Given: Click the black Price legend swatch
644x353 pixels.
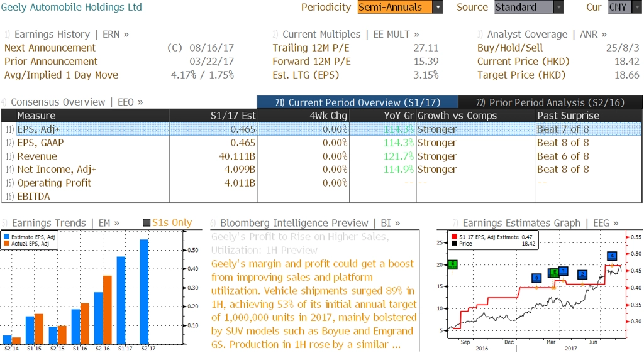Looking at the screenshot, I should pyautogui.click(x=454, y=244).
